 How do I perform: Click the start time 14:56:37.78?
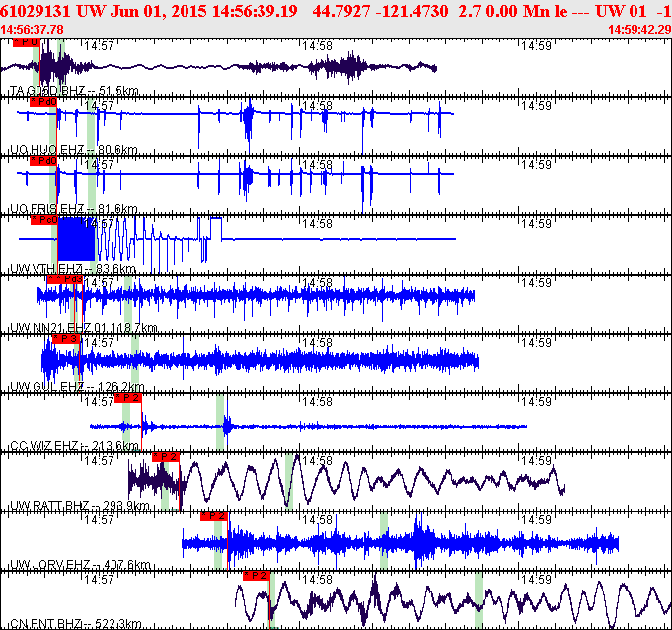pyautogui.click(x=33, y=30)
